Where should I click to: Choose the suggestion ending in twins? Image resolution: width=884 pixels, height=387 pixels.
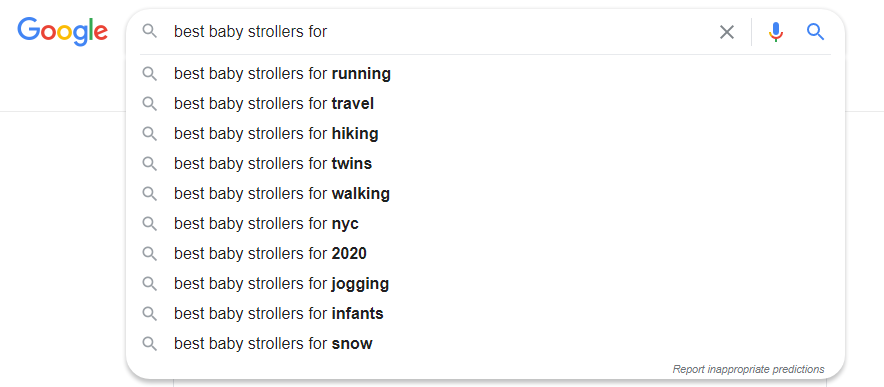click(x=485, y=164)
